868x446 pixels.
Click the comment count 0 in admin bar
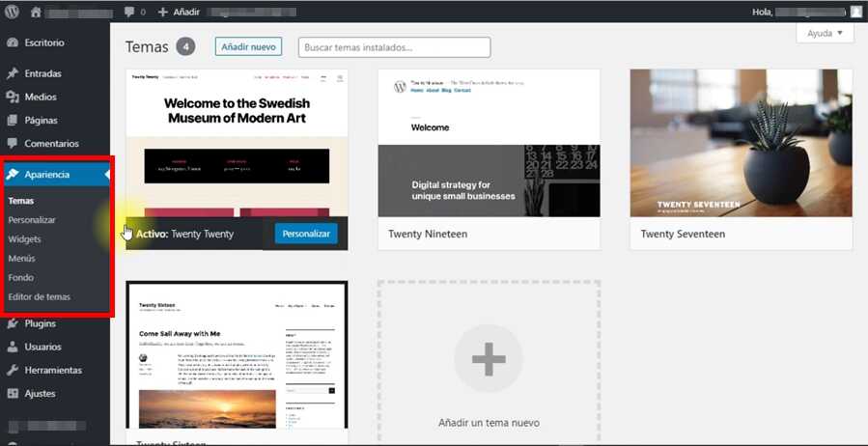pyautogui.click(x=143, y=13)
